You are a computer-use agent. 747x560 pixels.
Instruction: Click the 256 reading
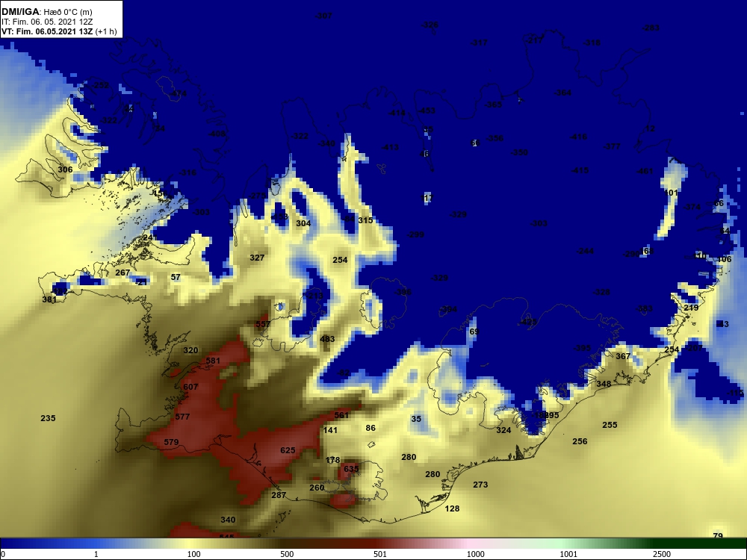[x=580, y=441]
